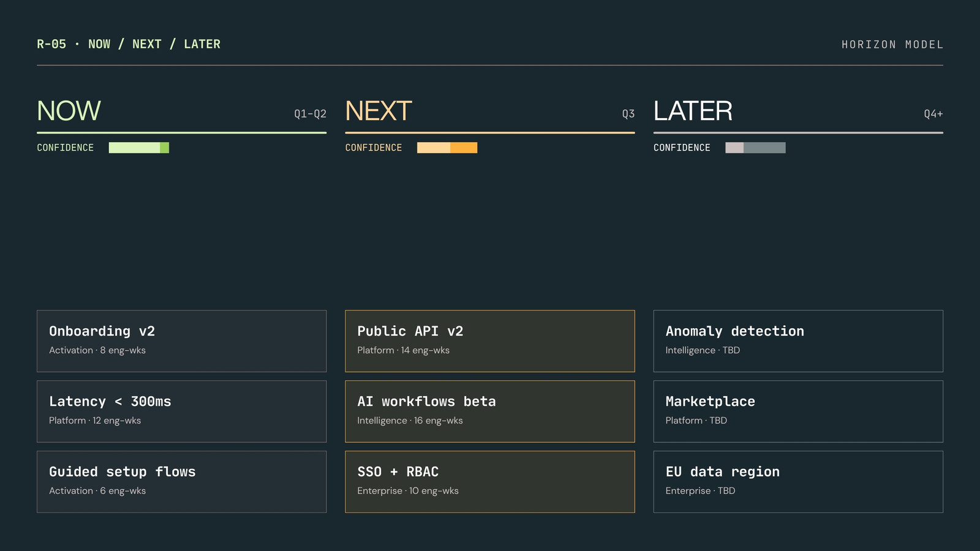Click 'Platform · TBD' text
980x551 pixels.
coord(696,421)
